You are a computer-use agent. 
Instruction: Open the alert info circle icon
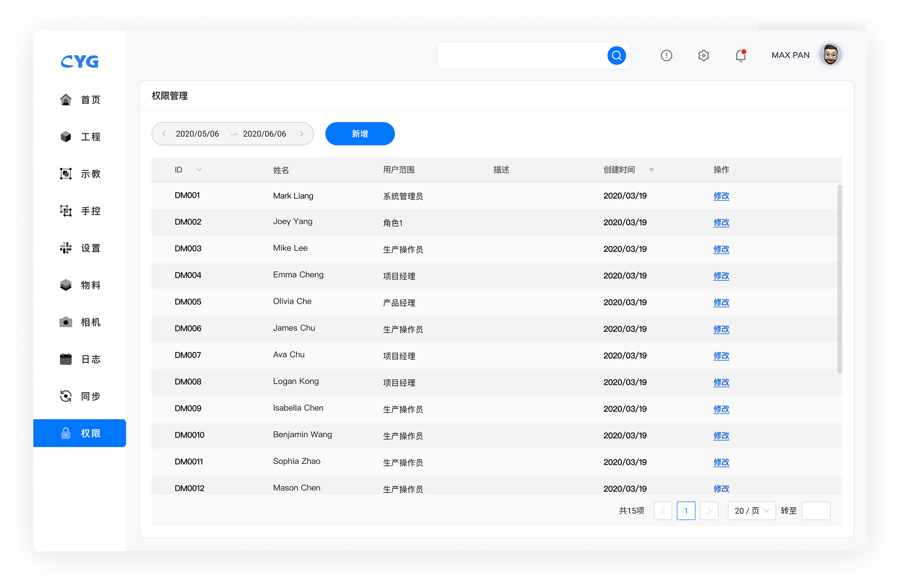tap(666, 55)
